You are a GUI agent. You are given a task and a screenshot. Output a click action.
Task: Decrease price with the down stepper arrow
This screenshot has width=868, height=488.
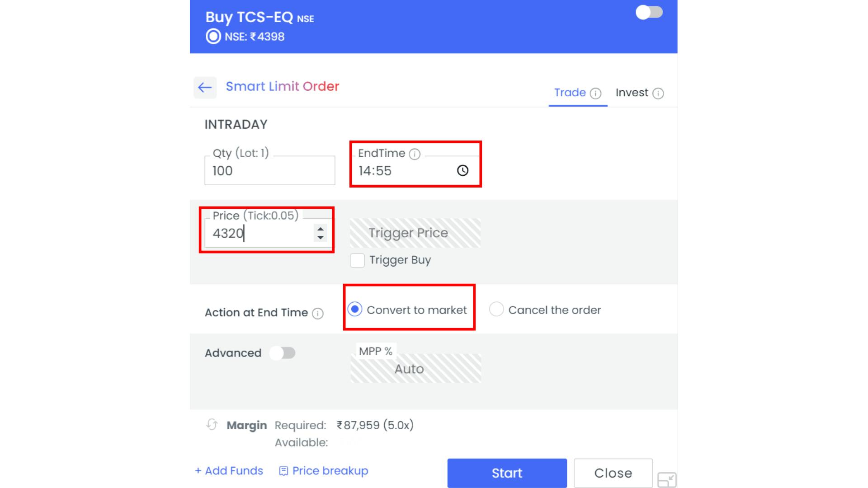point(321,238)
